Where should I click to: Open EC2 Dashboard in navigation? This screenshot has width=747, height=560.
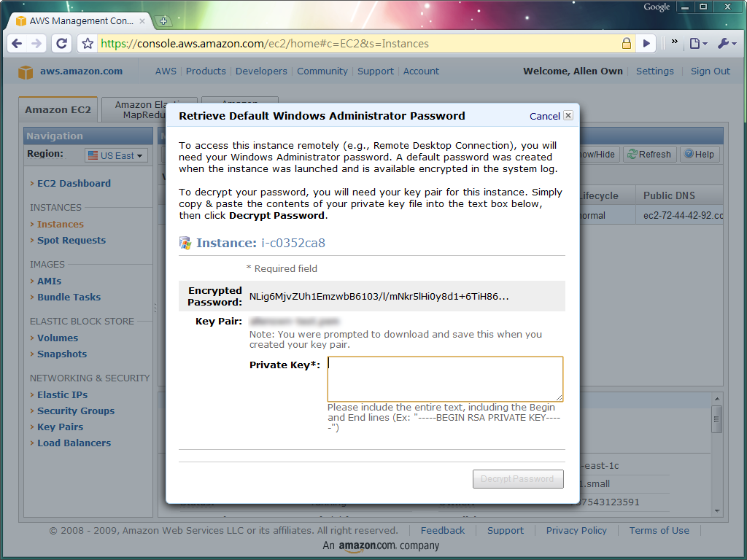coord(74,183)
